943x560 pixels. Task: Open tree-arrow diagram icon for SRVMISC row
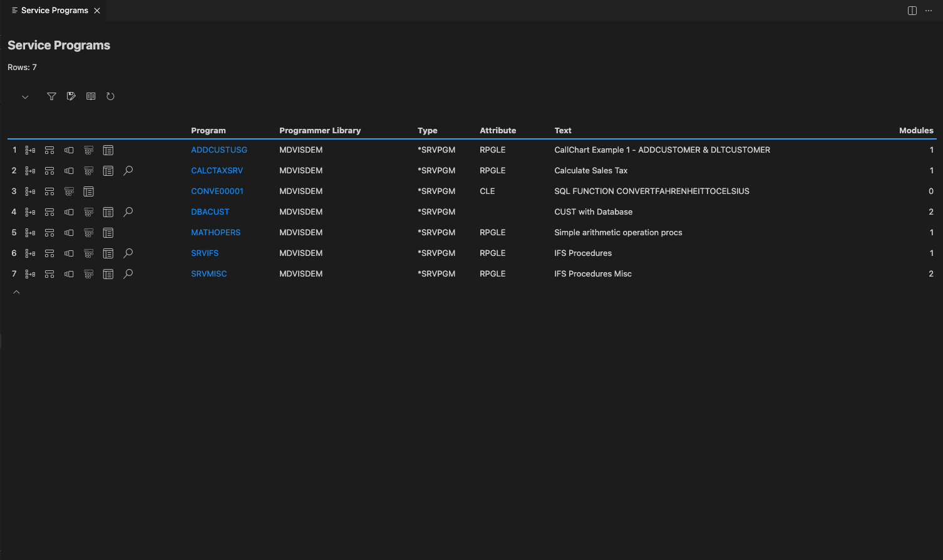30,274
